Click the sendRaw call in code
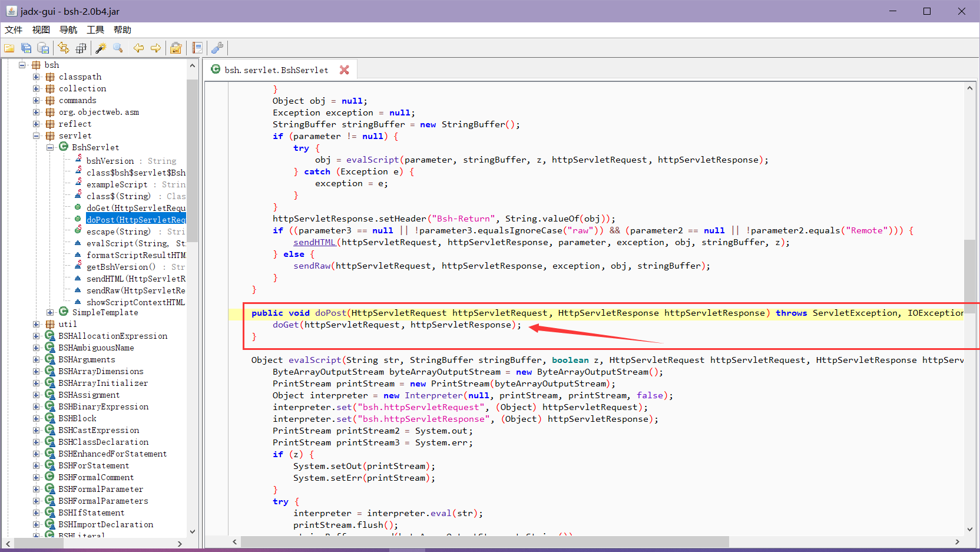This screenshot has width=980, height=552. [x=312, y=266]
